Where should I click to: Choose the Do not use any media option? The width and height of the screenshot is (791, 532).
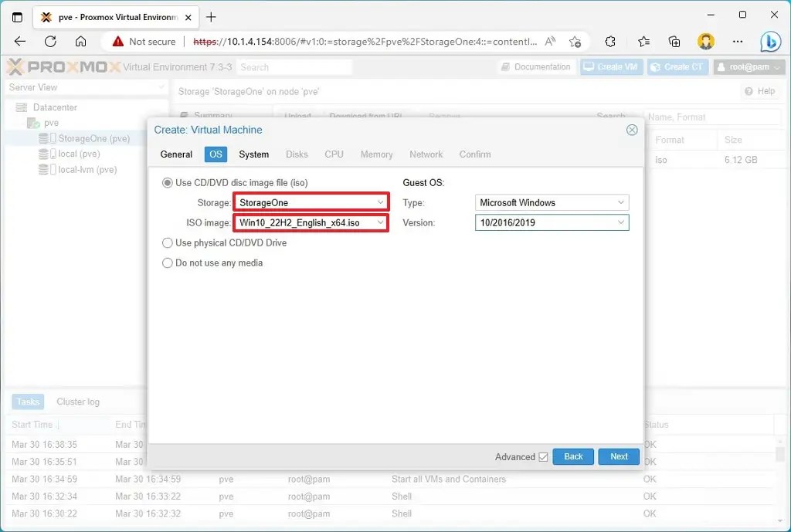(167, 263)
